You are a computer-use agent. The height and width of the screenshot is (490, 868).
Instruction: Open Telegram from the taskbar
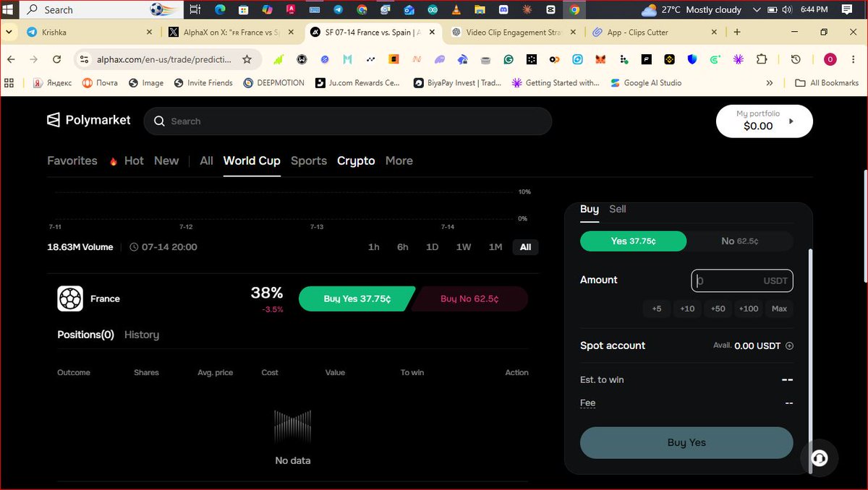click(x=338, y=10)
